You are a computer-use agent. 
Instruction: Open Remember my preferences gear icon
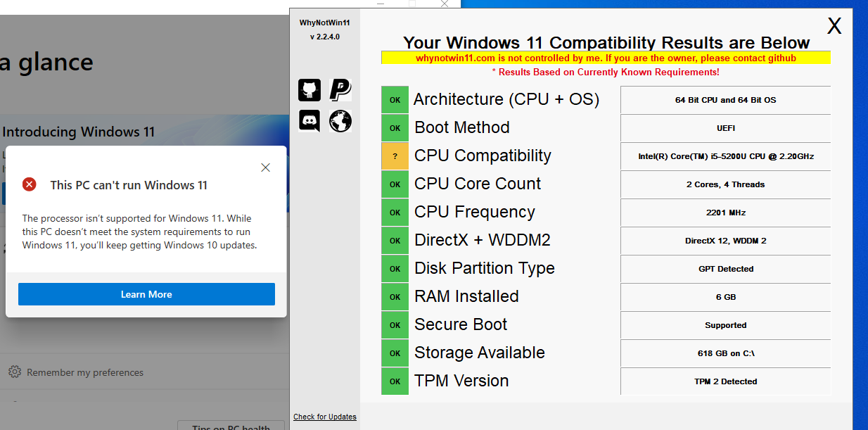14,372
